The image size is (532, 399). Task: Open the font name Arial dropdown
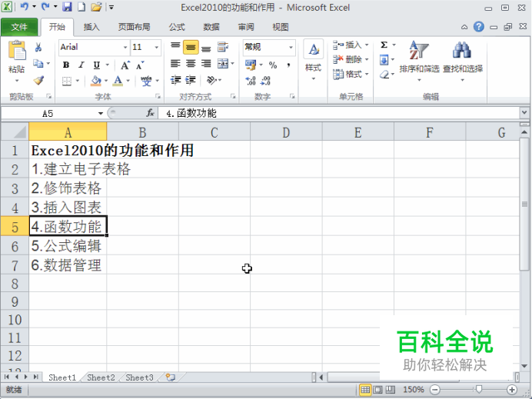(125, 48)
